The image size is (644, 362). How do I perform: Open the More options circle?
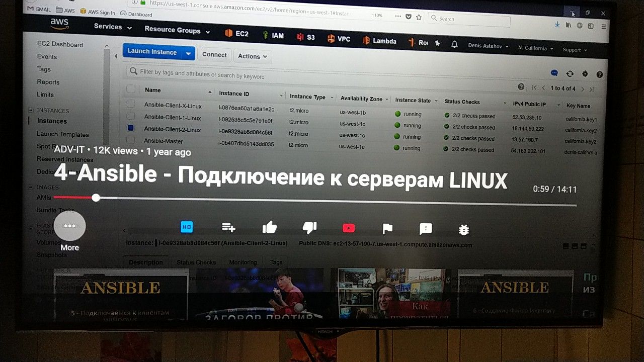69,226
